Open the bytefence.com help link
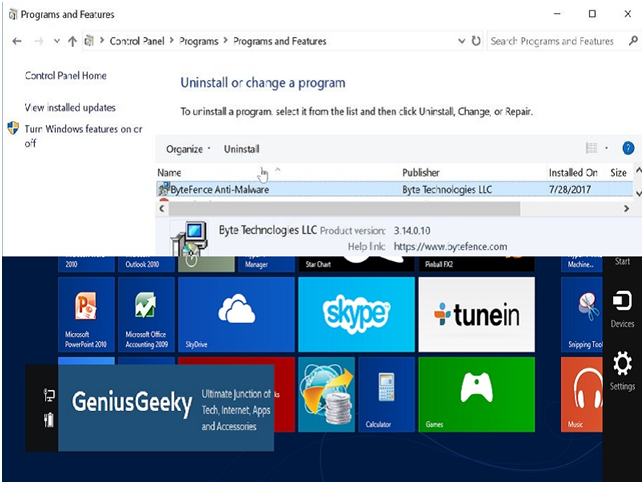644x484 pixels. 450,247
